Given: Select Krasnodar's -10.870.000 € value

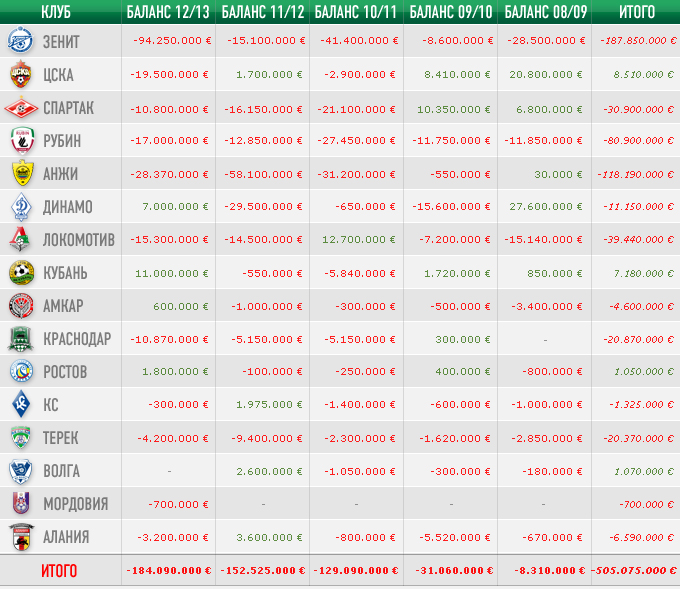Looking at the screenshot, I should 169,339.
